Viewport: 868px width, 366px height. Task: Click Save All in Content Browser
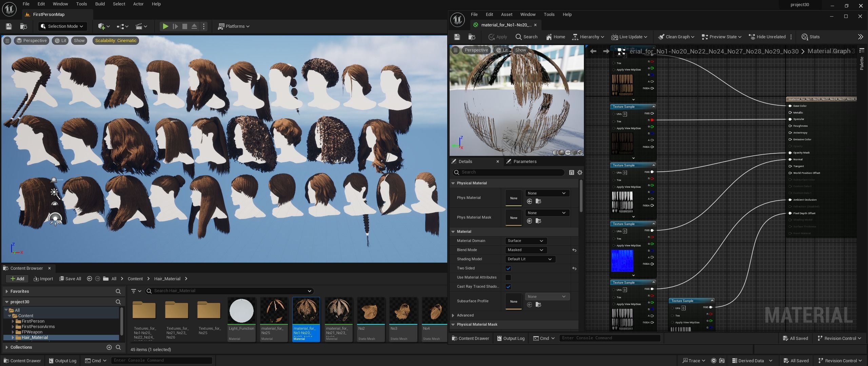click(70, 279)
